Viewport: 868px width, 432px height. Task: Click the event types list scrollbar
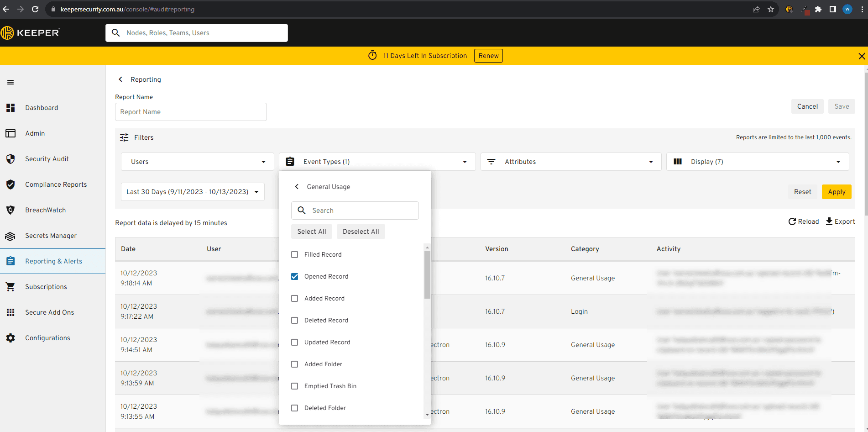click(x=427, y=275)
